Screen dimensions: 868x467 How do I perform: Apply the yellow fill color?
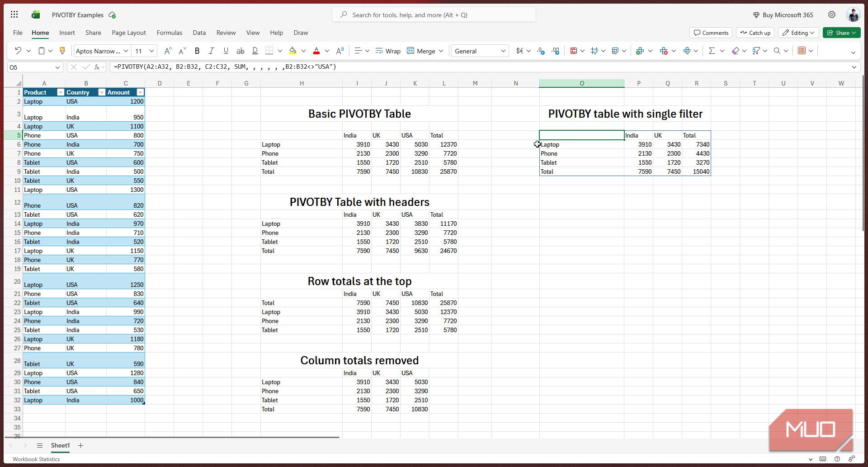[293, 51]
